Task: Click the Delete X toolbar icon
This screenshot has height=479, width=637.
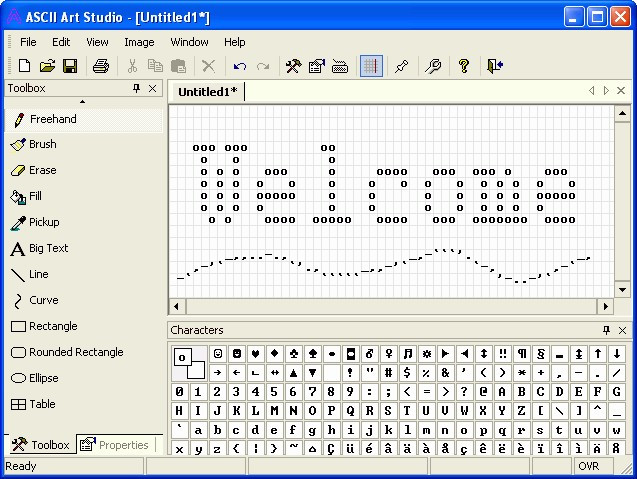Action: point(208,66)
